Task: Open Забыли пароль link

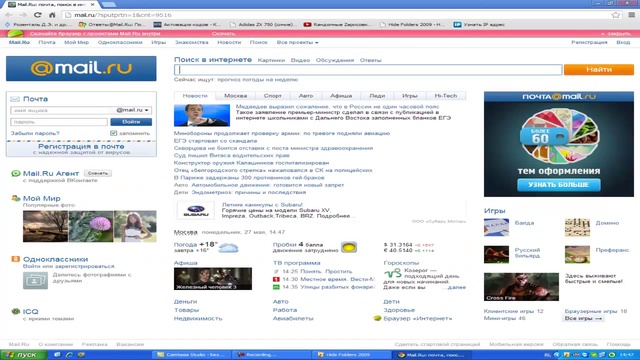Action: click(x=35, y=133)
